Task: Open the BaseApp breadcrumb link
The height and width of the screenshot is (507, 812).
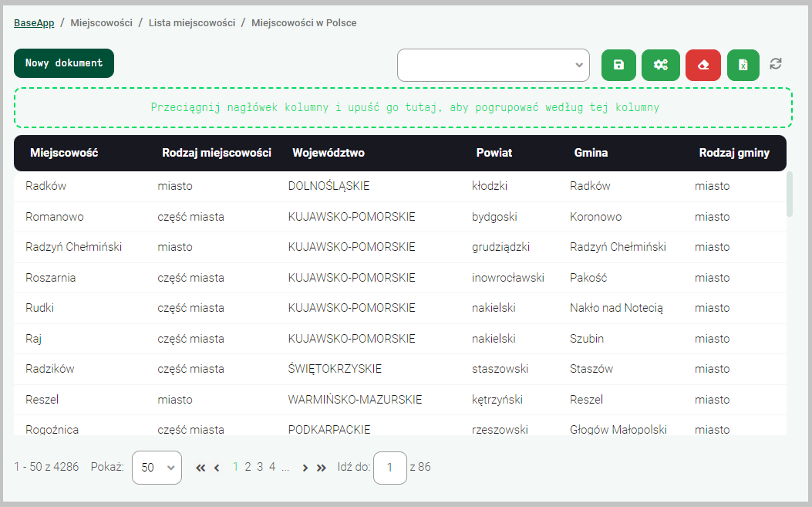Action: pos(34,23)
